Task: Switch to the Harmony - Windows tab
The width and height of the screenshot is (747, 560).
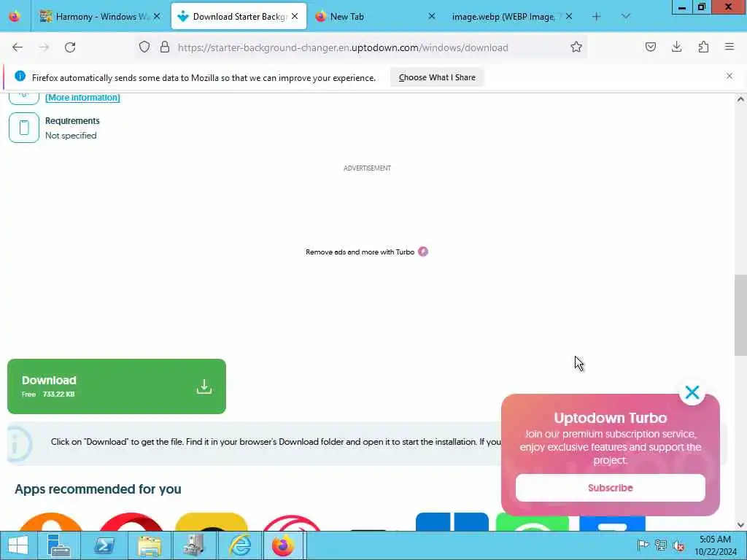Action: [101, 17]
